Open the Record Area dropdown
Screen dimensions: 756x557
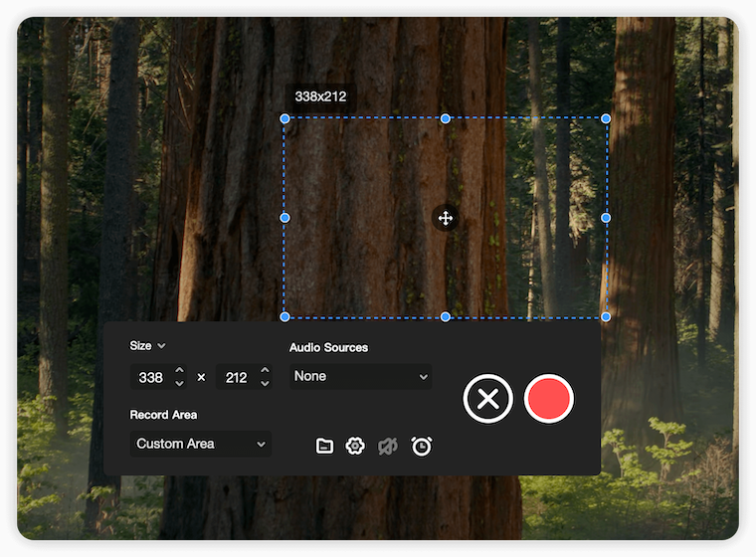click(200, 444)
